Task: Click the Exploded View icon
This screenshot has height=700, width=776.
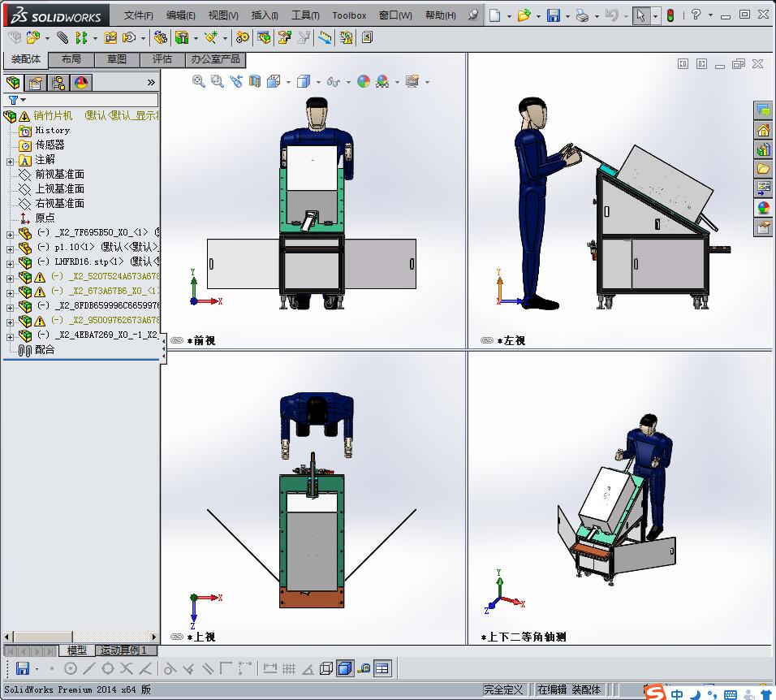Action: 285,37
